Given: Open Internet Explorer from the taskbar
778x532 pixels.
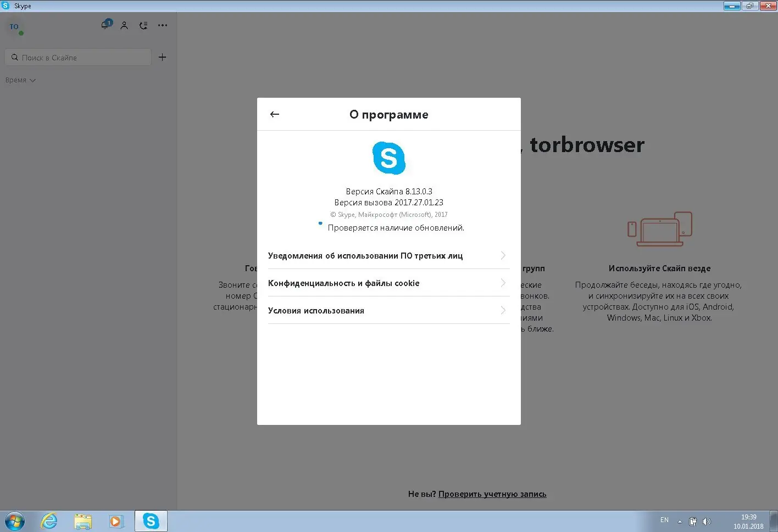Looking at the screenshot, I should pyautogui.click(x=48, y=520).
